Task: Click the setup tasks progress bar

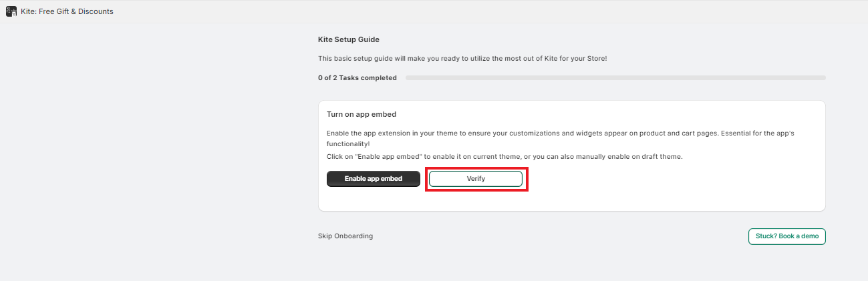Action: [x=615, y=78]
